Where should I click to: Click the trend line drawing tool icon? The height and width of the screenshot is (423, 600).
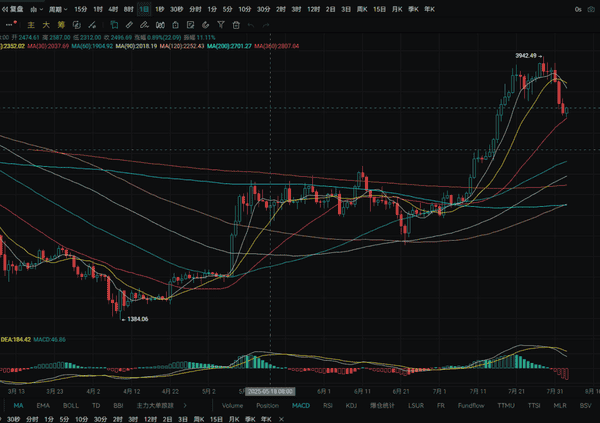(x=93, y=24)
